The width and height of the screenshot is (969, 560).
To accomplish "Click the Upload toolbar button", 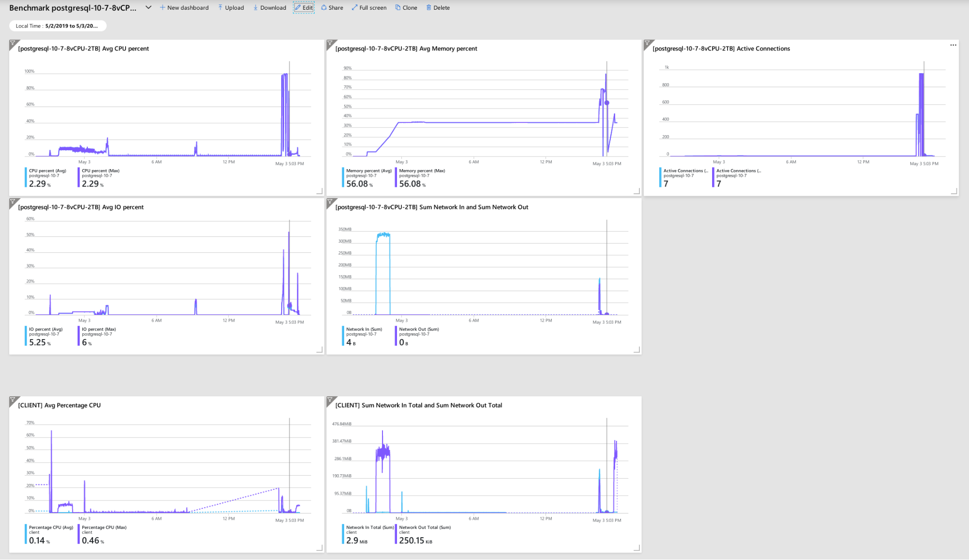I will 231,8.
